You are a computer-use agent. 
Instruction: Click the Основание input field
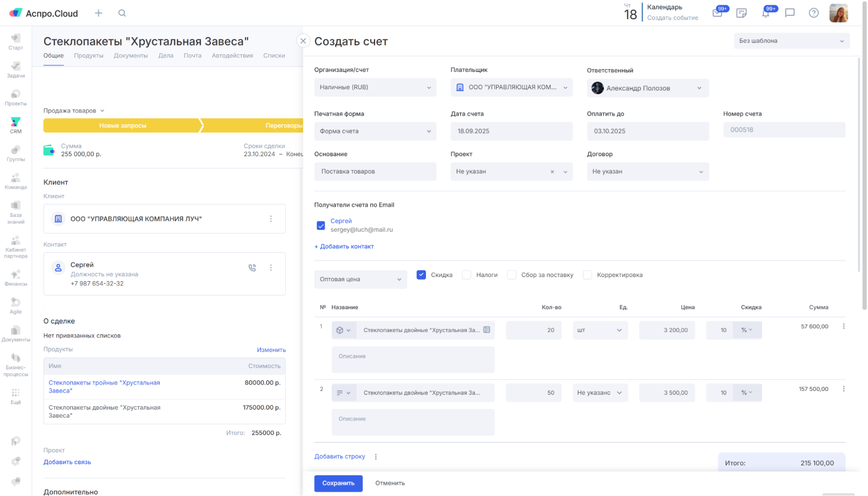coord(375,171)
